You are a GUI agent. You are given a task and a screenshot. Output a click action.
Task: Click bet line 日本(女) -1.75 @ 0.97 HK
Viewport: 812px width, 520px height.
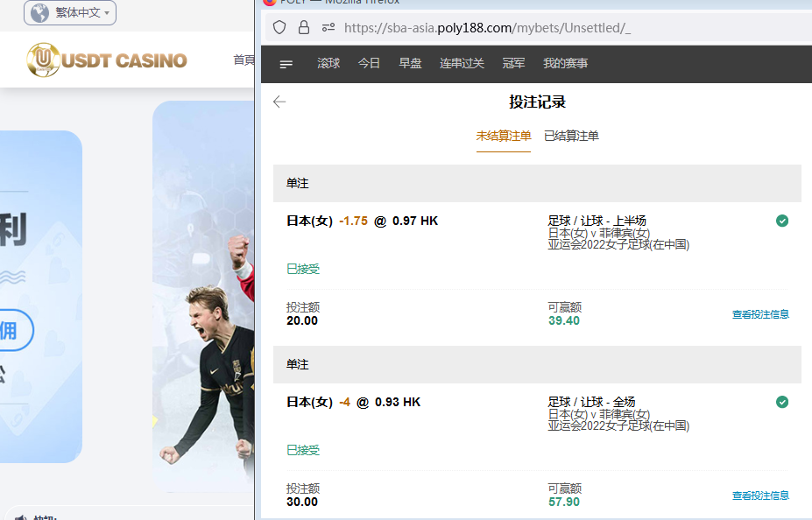[362, 221]
